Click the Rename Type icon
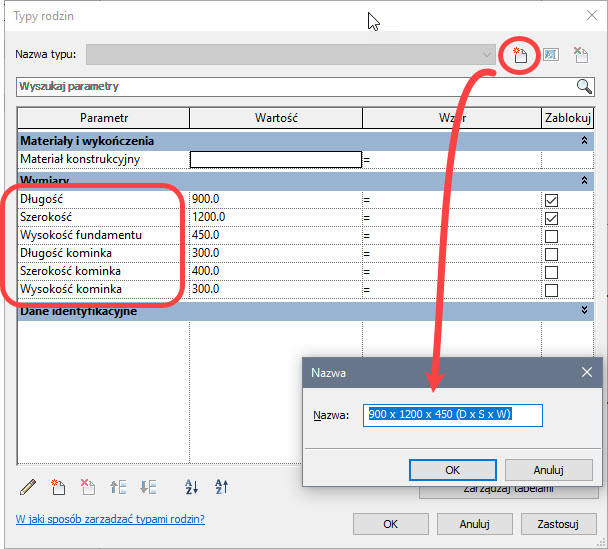 (550, 55)
